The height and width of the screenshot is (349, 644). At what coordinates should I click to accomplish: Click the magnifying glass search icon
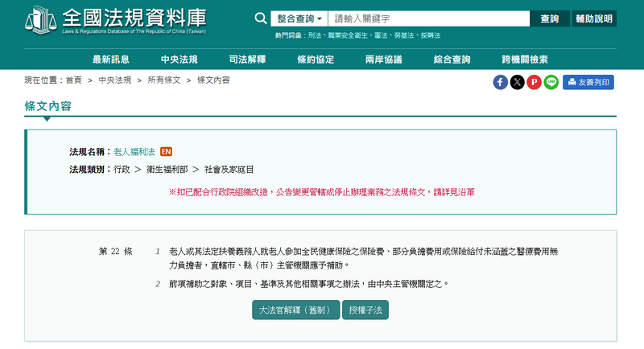coord(260,18)
